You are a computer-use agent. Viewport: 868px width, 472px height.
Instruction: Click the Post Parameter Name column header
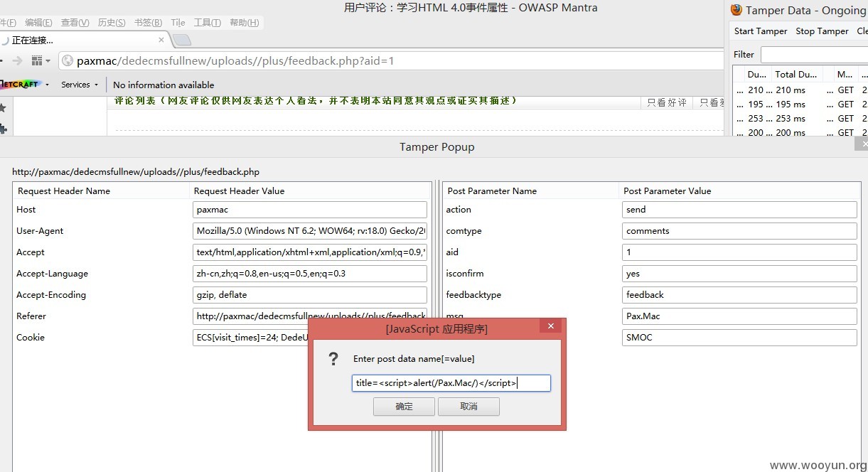coord(530,191)
